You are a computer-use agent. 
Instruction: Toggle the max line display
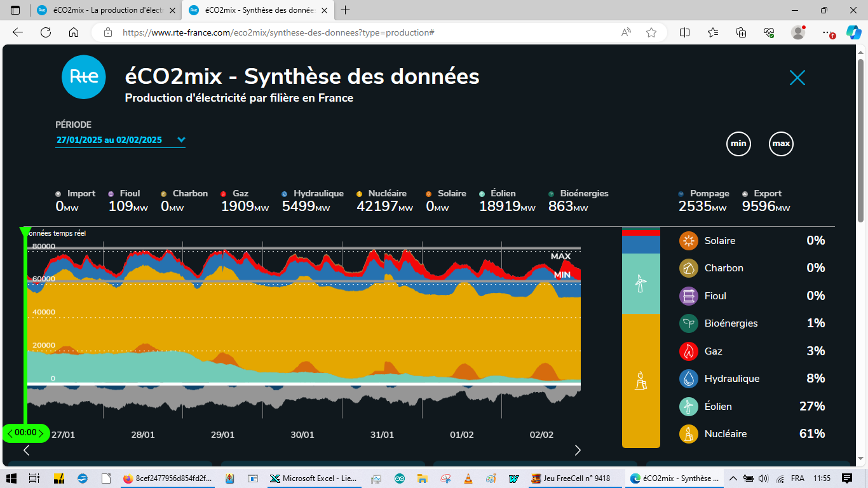point(781,144)
